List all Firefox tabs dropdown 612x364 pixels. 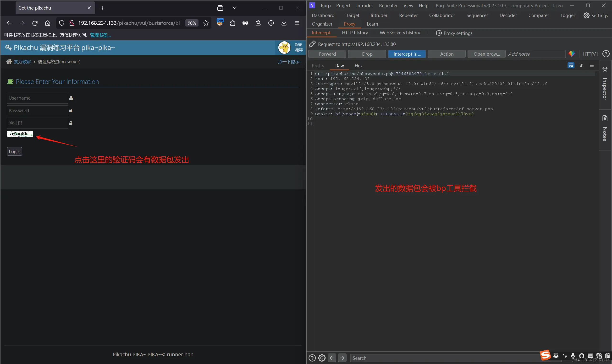[235, 8]
